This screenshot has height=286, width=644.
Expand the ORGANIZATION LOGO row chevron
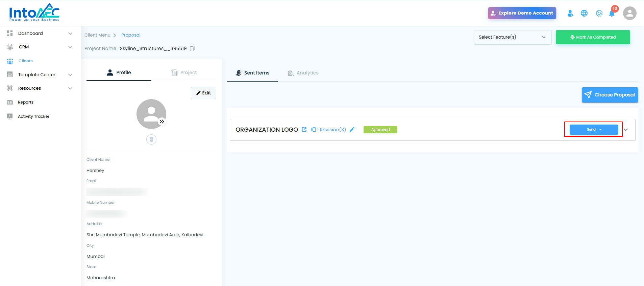point(626,130)
